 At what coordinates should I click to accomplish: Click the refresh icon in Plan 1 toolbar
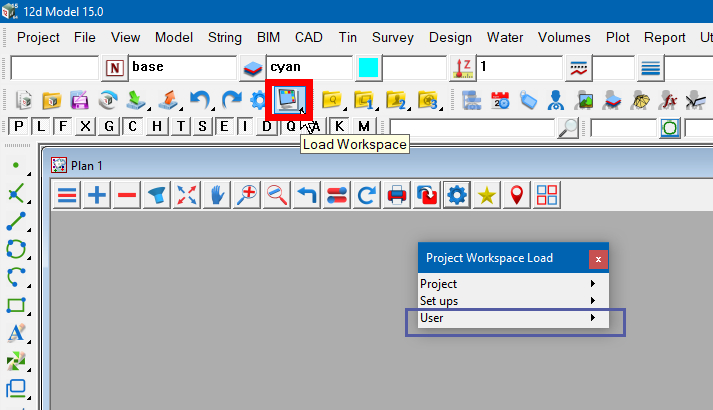(367, 195)
